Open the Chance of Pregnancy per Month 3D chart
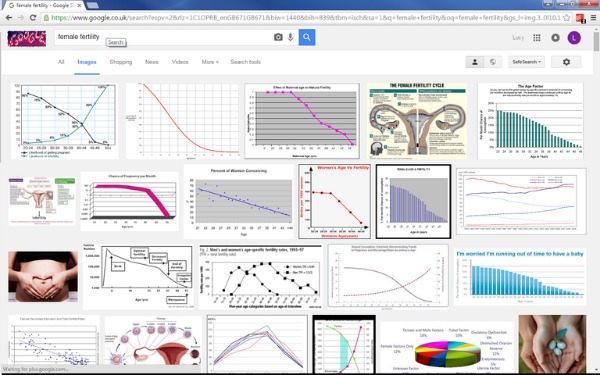This screenshot has height=375, width=600. [x=129, y=201]
